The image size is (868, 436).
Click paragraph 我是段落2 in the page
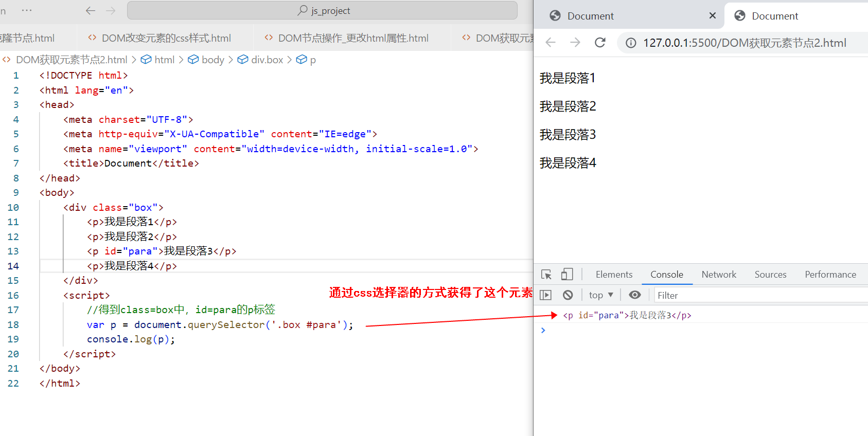pos(568,106)
